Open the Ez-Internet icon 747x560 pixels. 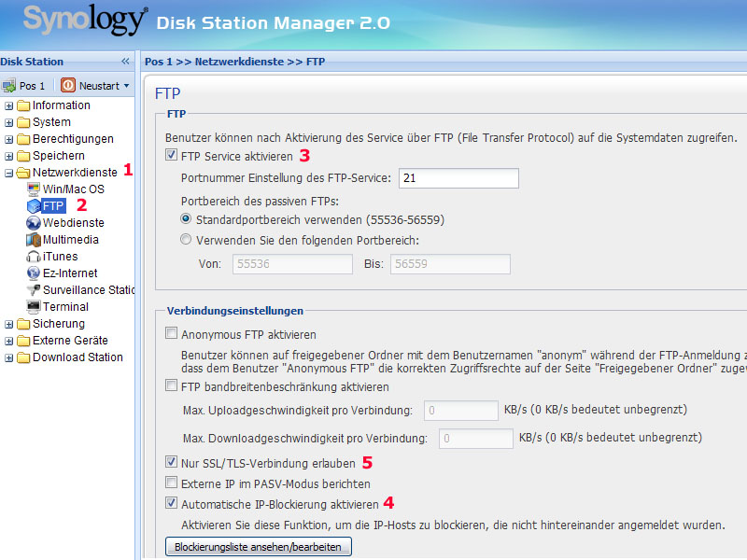pos(34,273)
